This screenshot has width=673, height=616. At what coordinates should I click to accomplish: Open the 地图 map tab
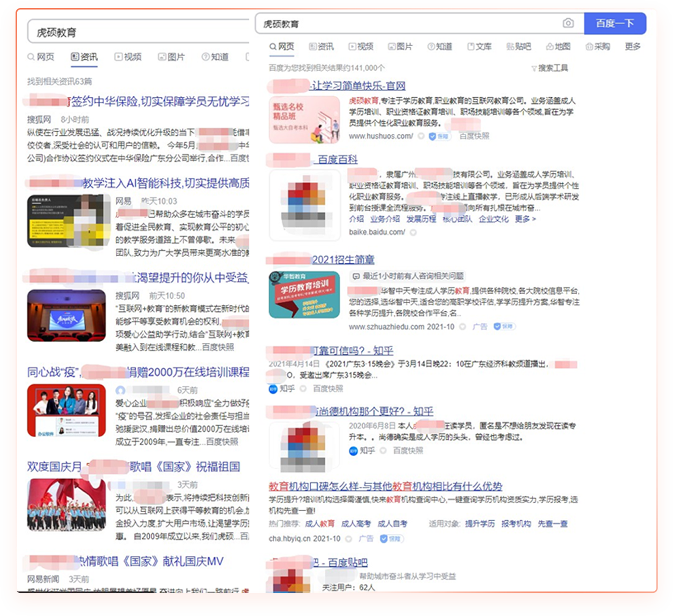click(x=558, y=46)
